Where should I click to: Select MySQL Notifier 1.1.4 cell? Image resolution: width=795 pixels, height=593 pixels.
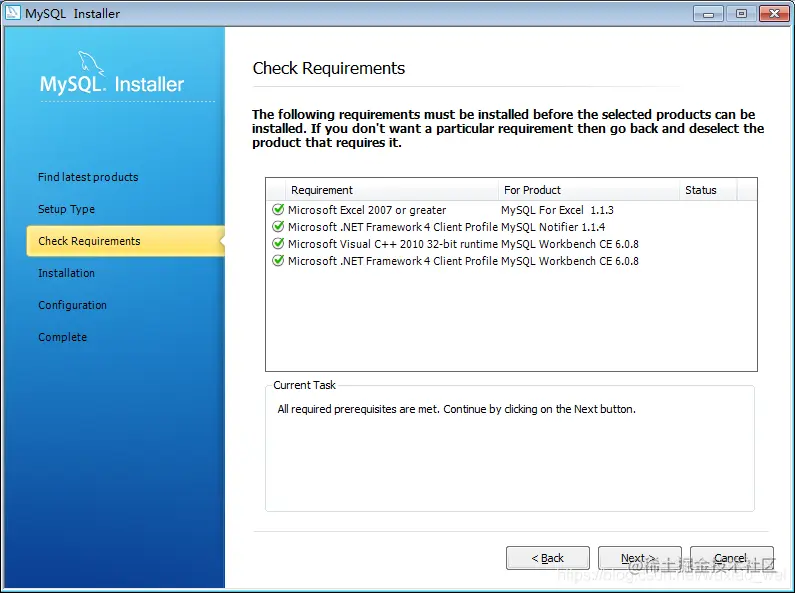[x=553, y=227]
